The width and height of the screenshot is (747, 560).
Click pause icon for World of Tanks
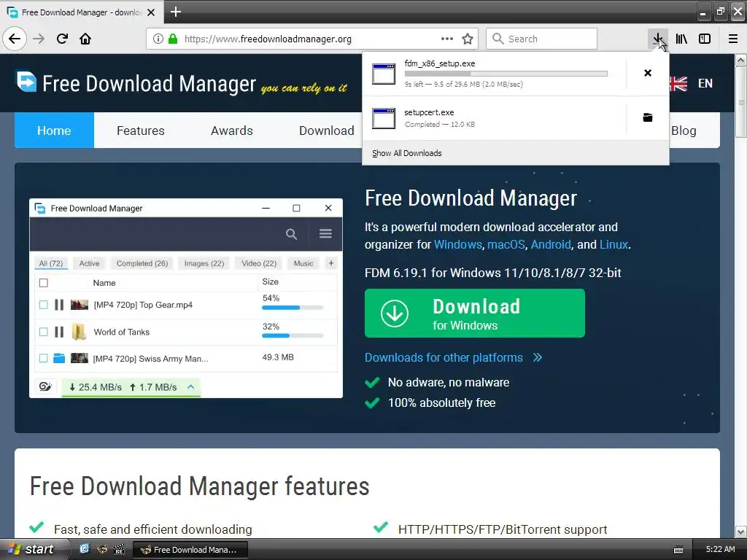click(x=58, y=332)
